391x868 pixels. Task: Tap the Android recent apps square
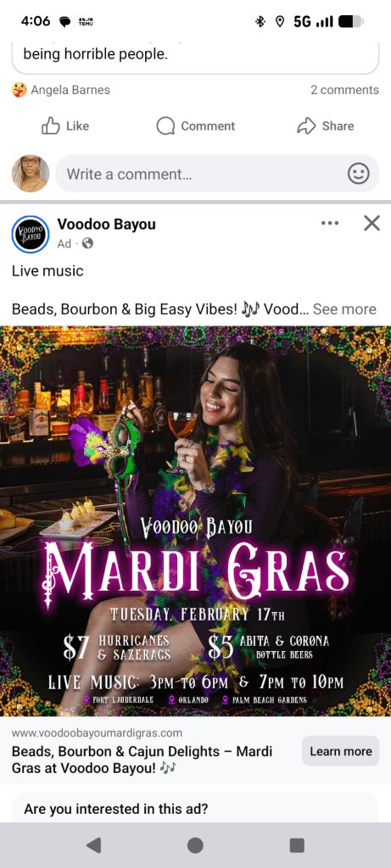(x=297, y=845)
